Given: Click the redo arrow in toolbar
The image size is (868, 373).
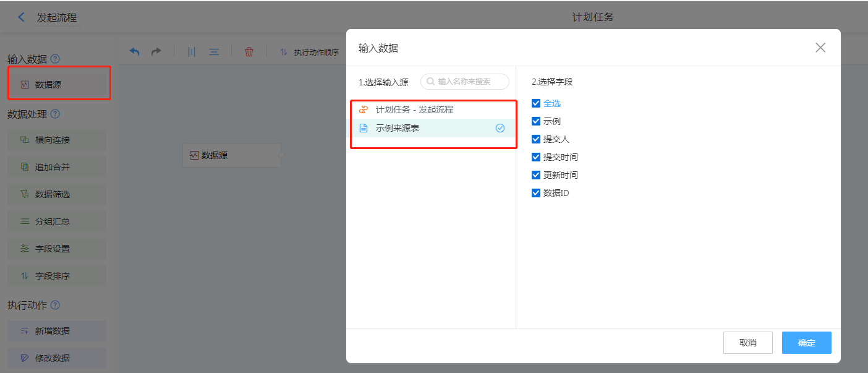Looking at the screenshot, I should (156, 52).
